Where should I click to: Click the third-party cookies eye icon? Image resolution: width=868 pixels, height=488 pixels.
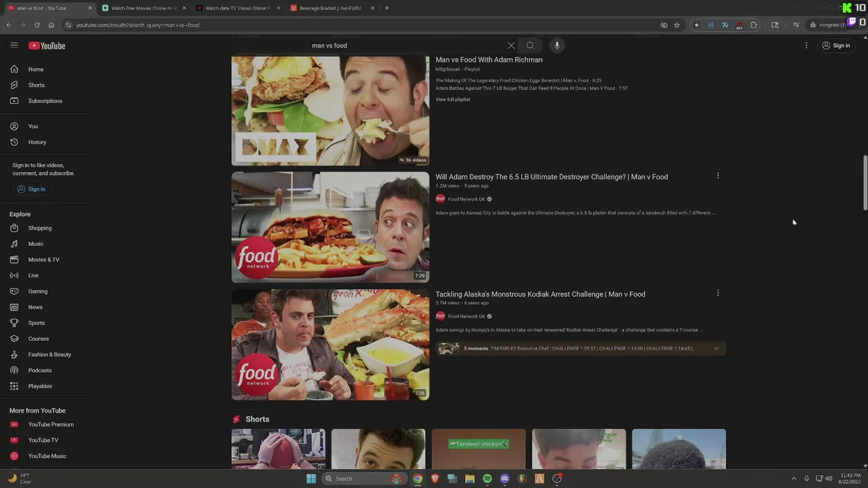pyautogui.click(x=664, y=25)
